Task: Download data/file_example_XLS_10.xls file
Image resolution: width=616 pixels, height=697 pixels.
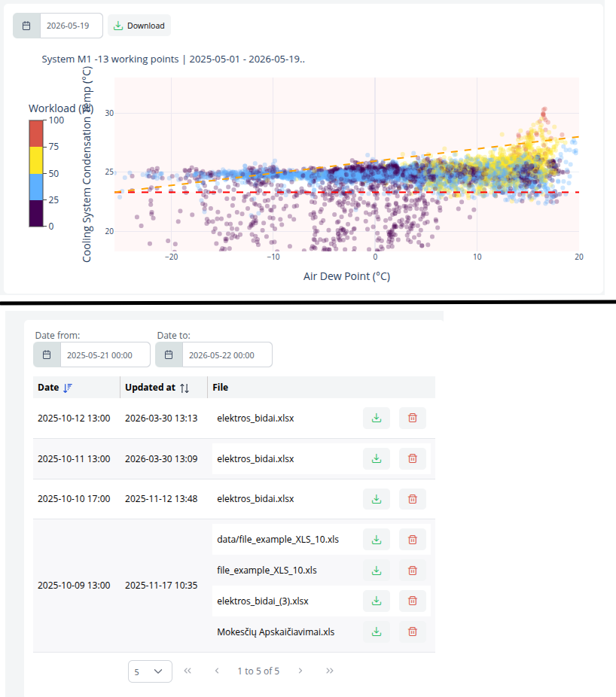Action: coord(377,539)
